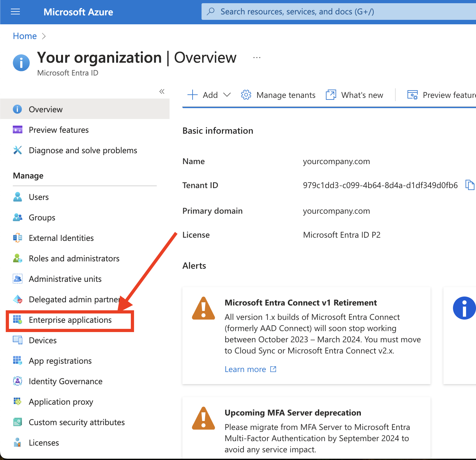Click the Administrative units icon

pos(18,279)
